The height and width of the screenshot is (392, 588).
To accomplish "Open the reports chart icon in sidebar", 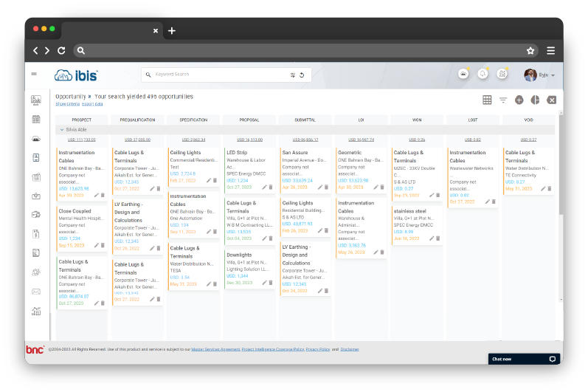I will coord(35,311).
